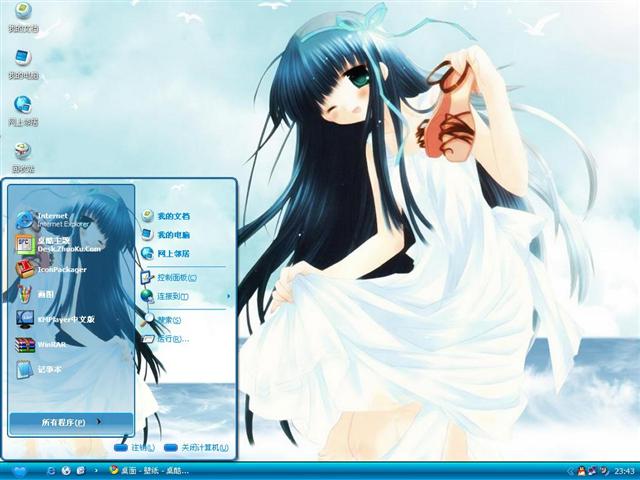Launch Internet Explorer from quick launch
The width and height of the screenshot is (640, 480).
click(x=51, y=471)
